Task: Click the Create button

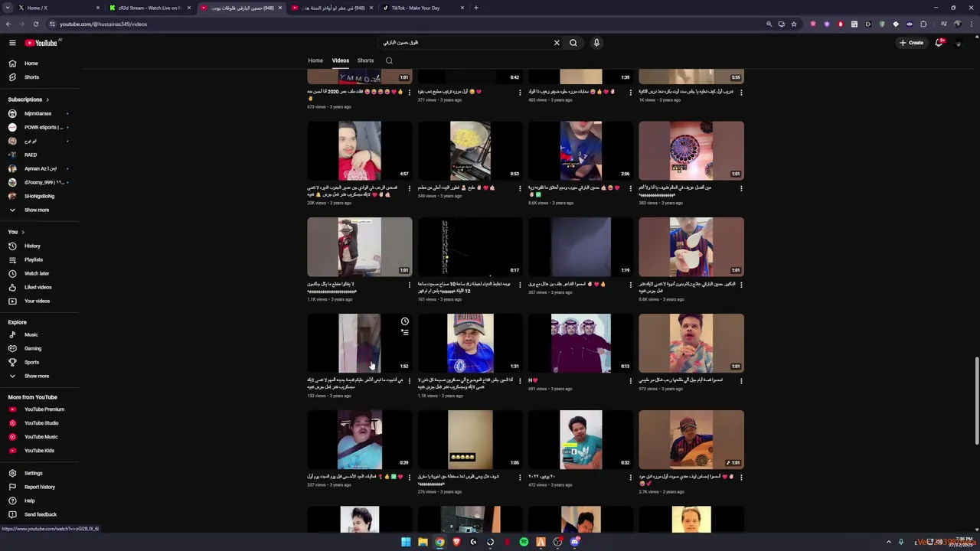Action: (x=911, y=43)
